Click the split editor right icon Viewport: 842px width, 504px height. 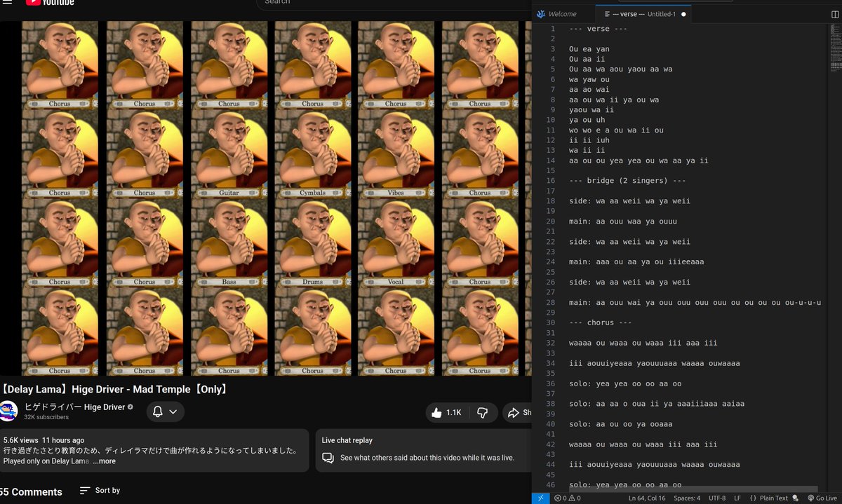click(x=835, y=14)
